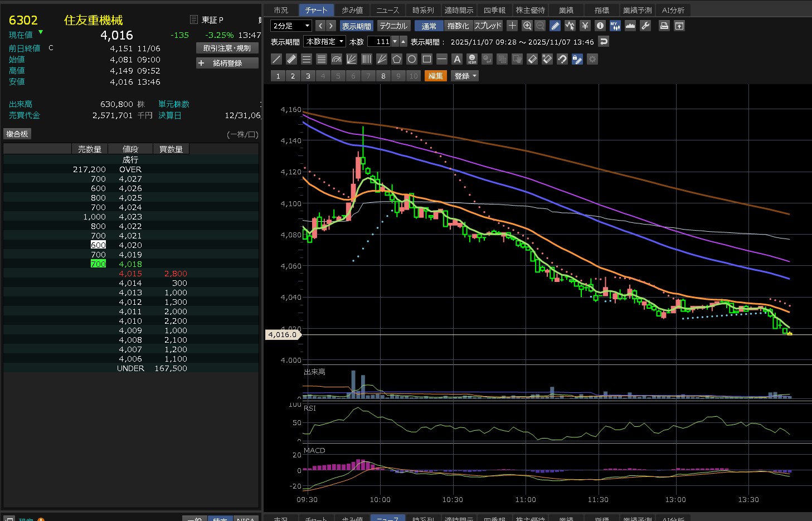The width and height of the screenshot is (812, 521).
Task: Pick the text annotation 'A' tool
Action: [457, 59]
